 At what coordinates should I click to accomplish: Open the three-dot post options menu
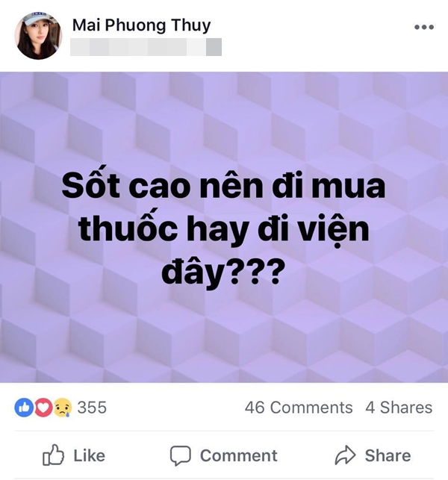coord(424,27)
